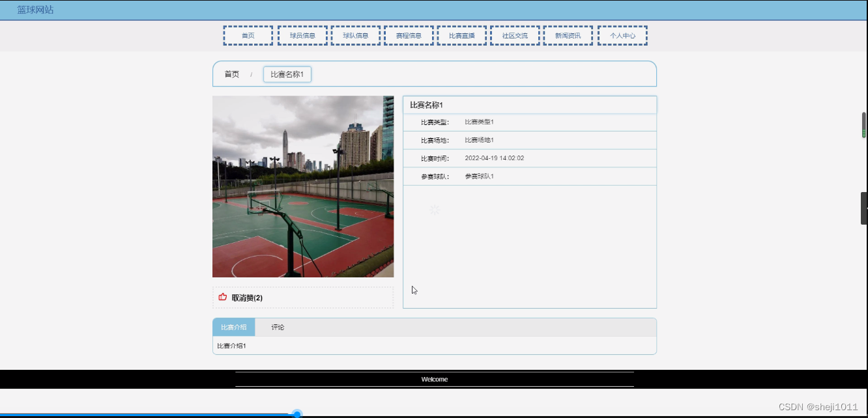Viewport: 868px width, 418px height.
Task: Open the 社区交流 navigation item
Action: (x=515, y=35)
